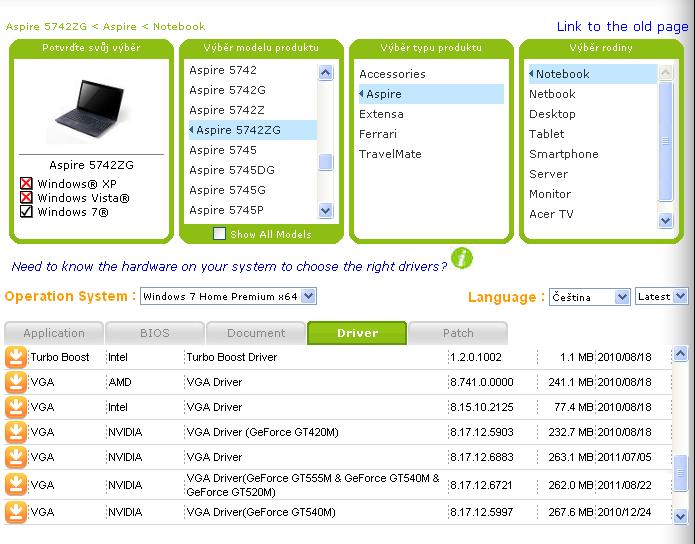Choose Accessories product type
695x544 pixels.
(x=392, y=74)
